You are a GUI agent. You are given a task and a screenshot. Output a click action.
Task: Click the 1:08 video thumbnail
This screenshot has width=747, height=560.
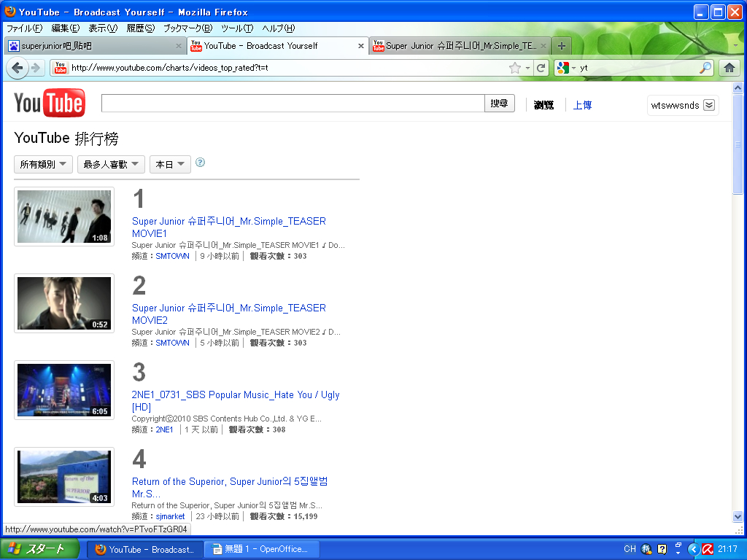[x=64, y=217]
